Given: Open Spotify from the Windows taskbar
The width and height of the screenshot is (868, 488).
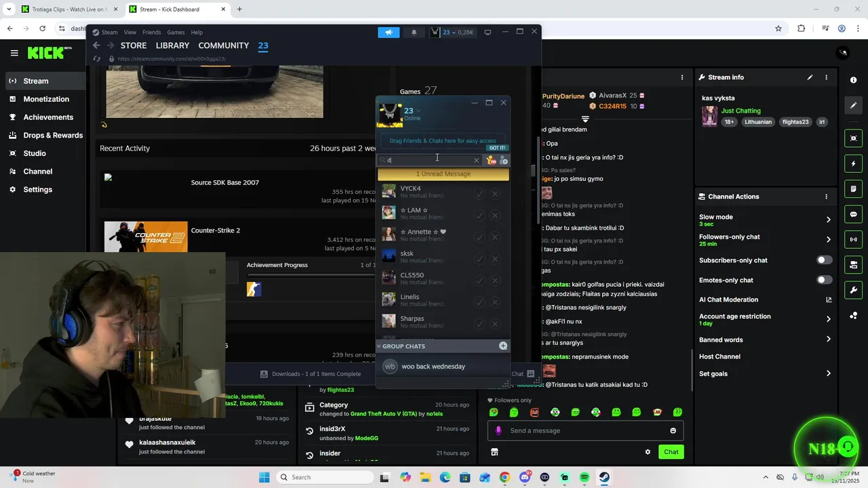Looking at the screenshot, I should (x=585, y=477).
